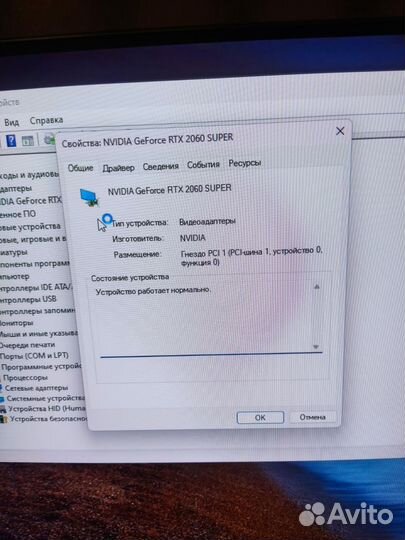The height and width of the screenshot is (540, 405).
Task: Click the blue question mark help icon
Action: pos(11,141)
